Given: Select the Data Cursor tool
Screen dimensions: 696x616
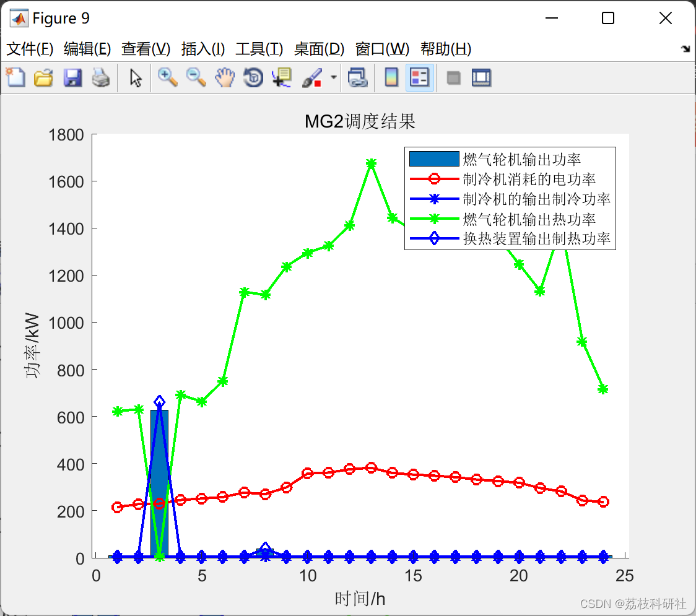Looking at the screenshot, I should 281,77.
